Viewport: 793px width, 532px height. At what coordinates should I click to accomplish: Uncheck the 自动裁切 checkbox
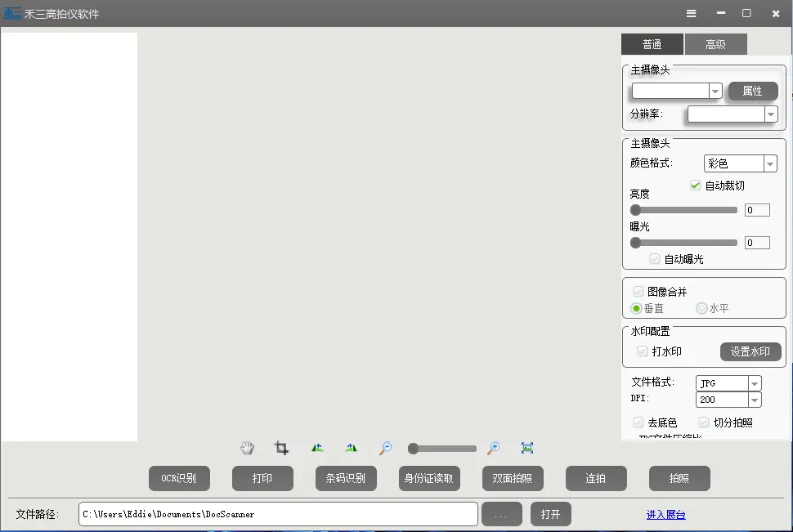tap(696, 186)
